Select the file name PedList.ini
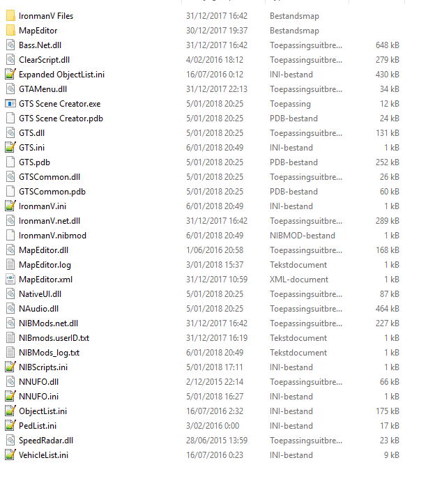The width and height of the screenshot is (428, 504). 38,425
